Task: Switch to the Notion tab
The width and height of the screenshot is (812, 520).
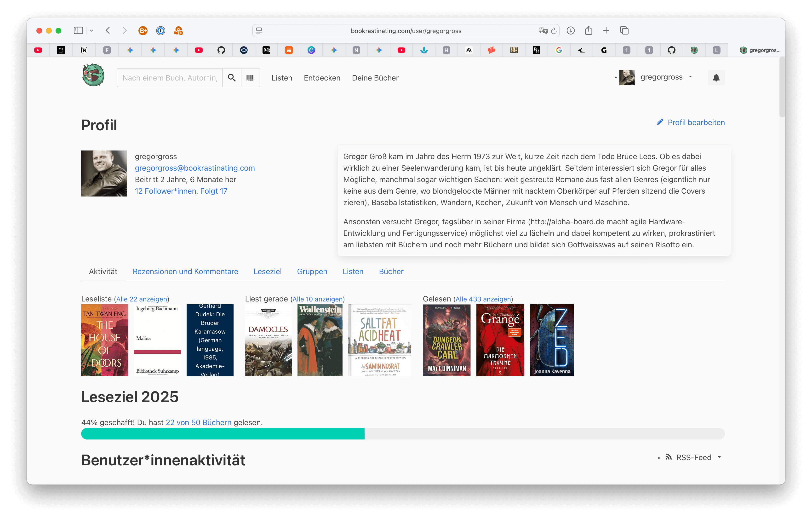Action: click(x=84, y=50)
